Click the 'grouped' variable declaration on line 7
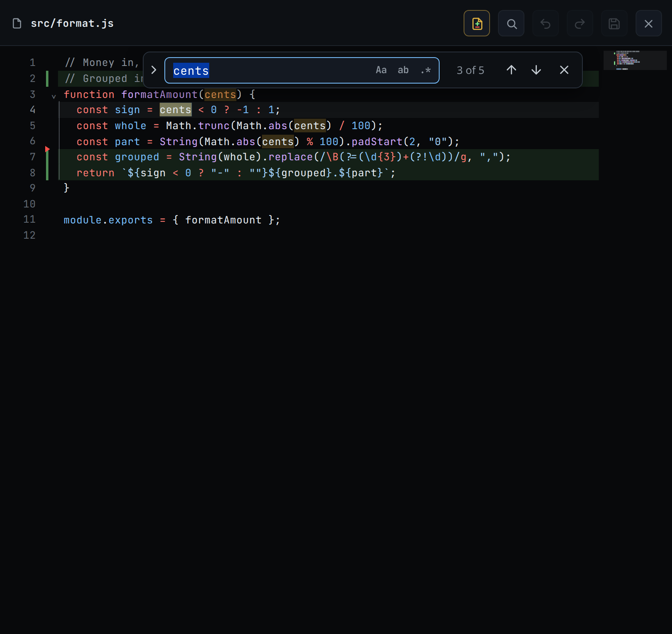Image resolution: width=672 pixels, height=634 pixels. (137, 157)
